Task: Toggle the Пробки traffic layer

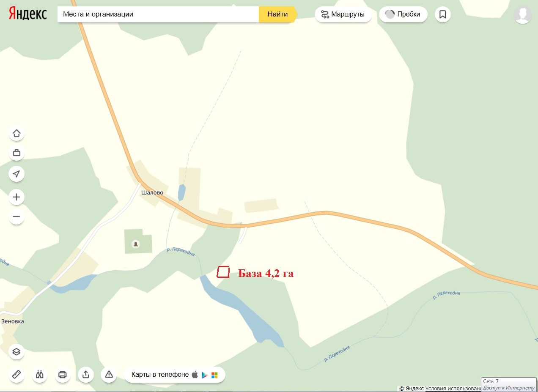Action: tap(403, 14)
